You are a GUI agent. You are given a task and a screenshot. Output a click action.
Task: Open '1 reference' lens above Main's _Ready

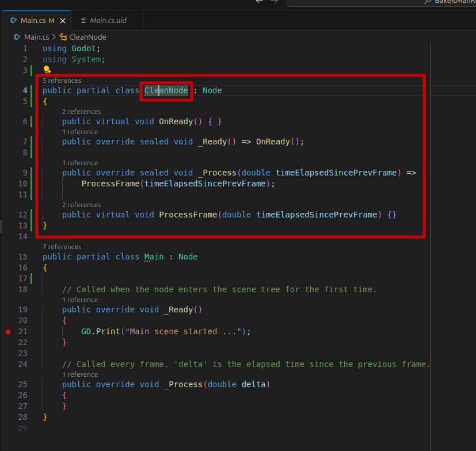(x=80, y=300)
